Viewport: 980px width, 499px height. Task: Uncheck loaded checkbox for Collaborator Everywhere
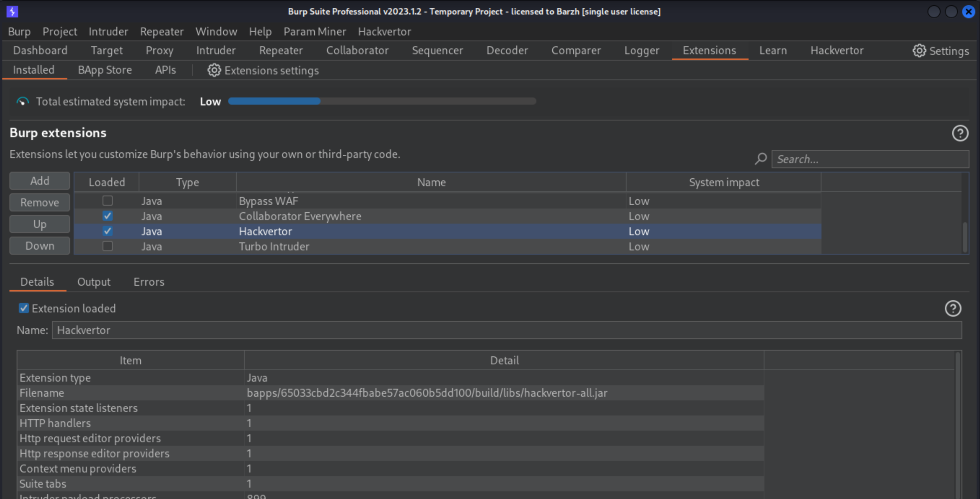[x=108, y=216]
